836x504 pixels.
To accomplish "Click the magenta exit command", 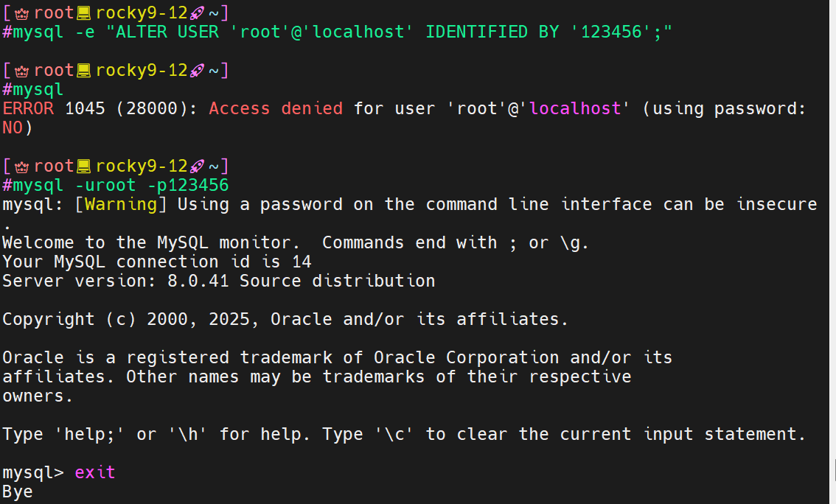I will click(x=95, y=473).
